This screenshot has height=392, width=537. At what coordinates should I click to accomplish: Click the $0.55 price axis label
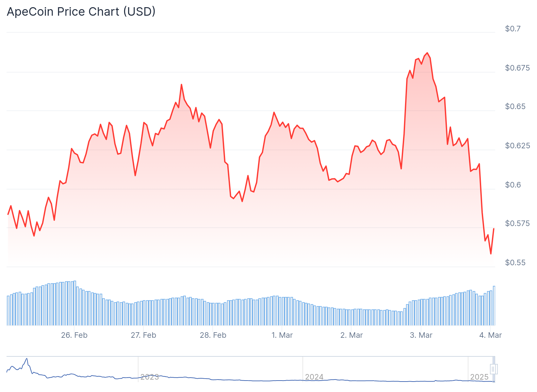tap(515, 263)
